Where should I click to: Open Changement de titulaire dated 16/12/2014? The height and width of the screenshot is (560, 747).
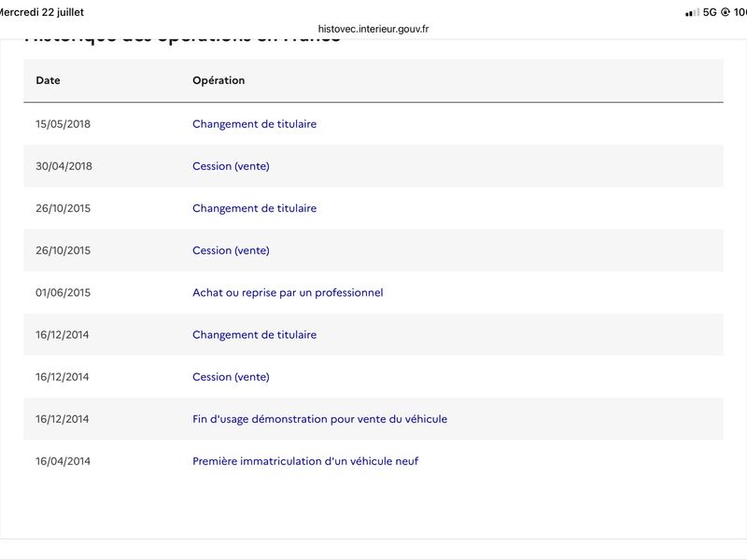[x=254, y=335]
